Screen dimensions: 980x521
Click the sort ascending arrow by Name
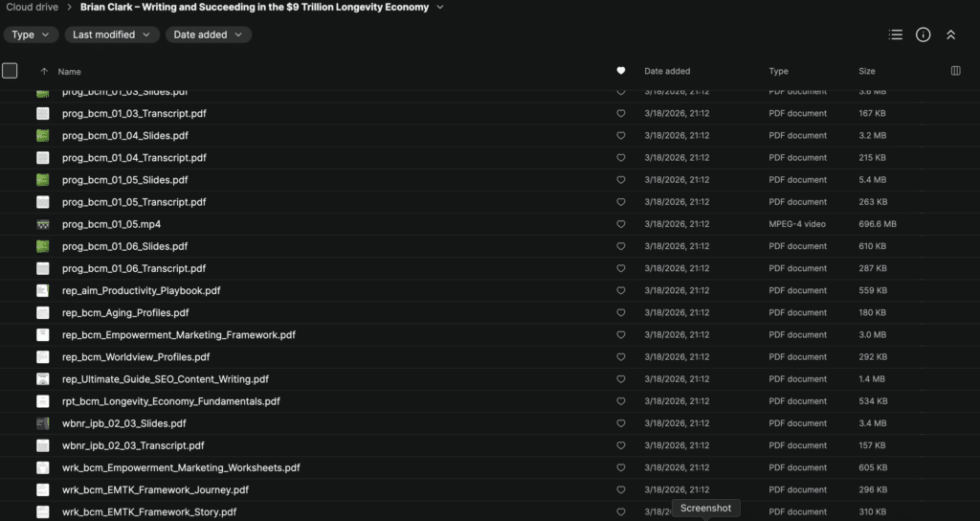pyautogui.click(x=44, y=71)
